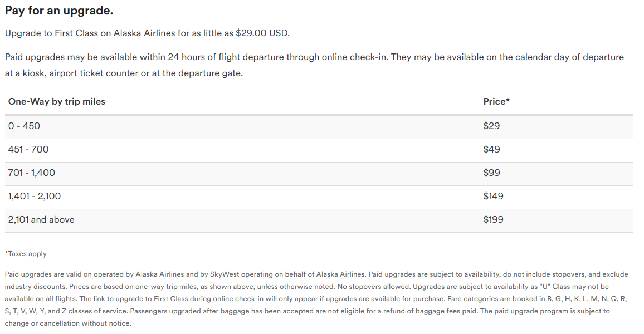Click the "Price*" column header
The height and width of the screenshot is (334, 644).
coord(496,102)
